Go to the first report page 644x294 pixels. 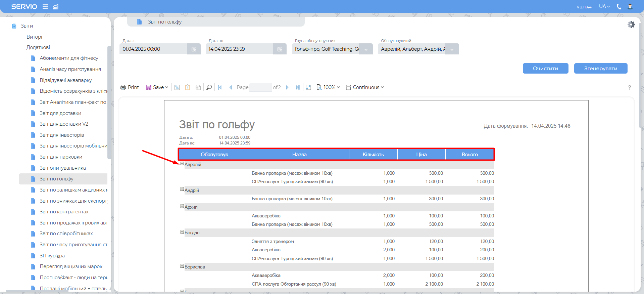pos(220,87)
